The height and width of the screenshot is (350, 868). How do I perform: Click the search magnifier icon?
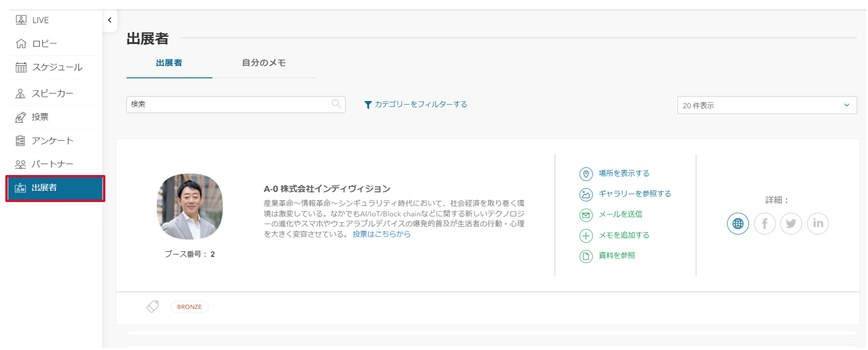336,104
